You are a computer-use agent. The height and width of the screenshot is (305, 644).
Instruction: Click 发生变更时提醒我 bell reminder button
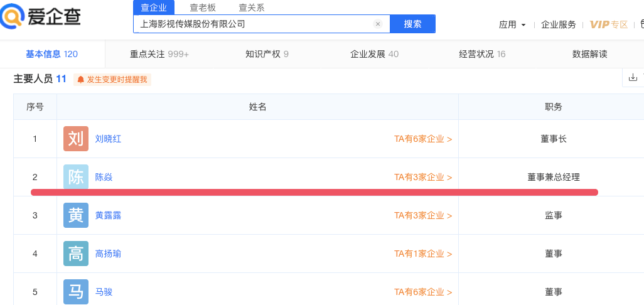coord(112,80)
